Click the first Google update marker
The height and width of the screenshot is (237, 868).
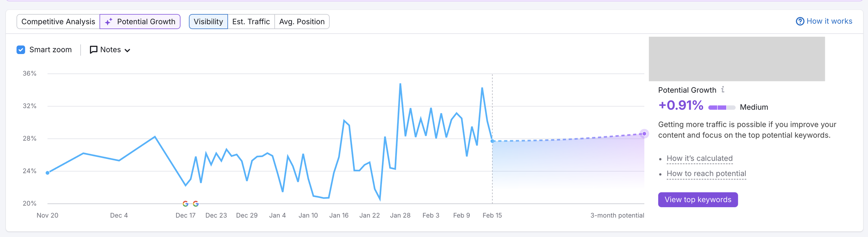point(185,204)
